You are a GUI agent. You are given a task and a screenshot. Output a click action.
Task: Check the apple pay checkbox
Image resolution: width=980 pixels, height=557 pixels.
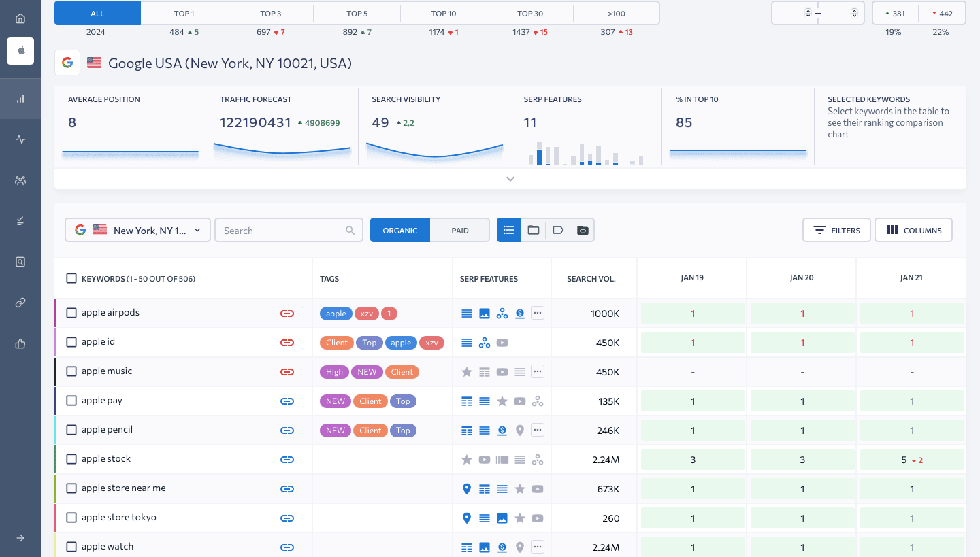(71, 401)
